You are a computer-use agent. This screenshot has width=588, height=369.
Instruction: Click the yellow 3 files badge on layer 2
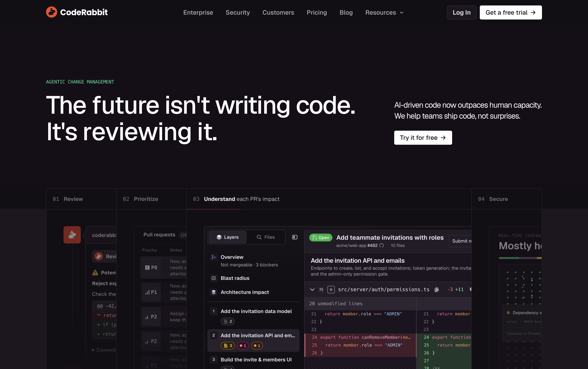[228, 346]
